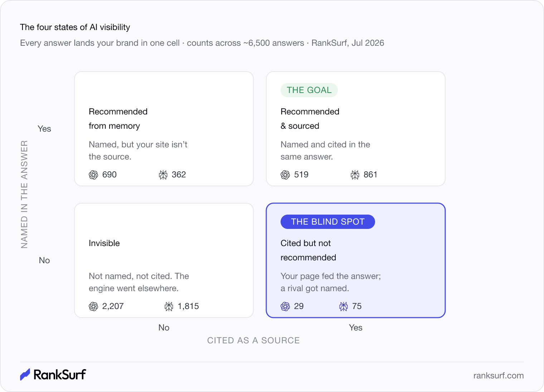Click the Recommended & sourced heading
544x392 pixels.
coord(310,119)
